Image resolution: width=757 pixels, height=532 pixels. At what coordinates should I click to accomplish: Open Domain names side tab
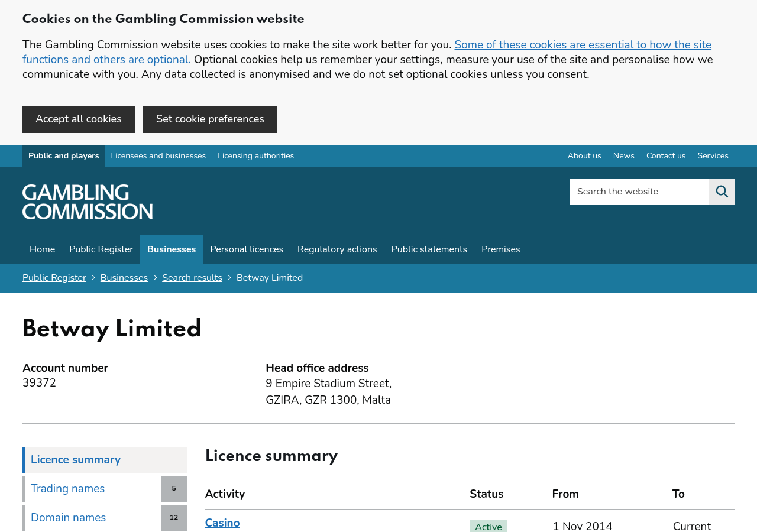click(x=92, y=518)
